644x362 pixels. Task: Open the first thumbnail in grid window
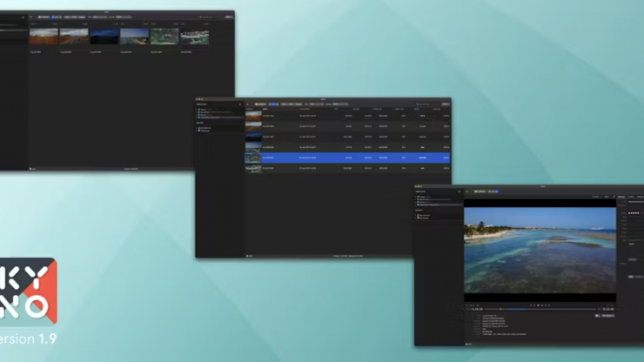[x=44, y=36]
